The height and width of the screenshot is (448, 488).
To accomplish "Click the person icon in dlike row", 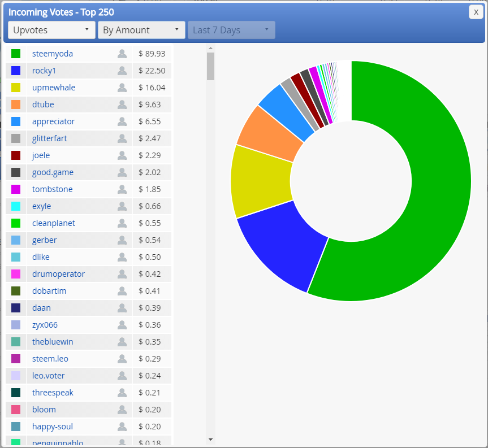I will (x=122, y=257).
